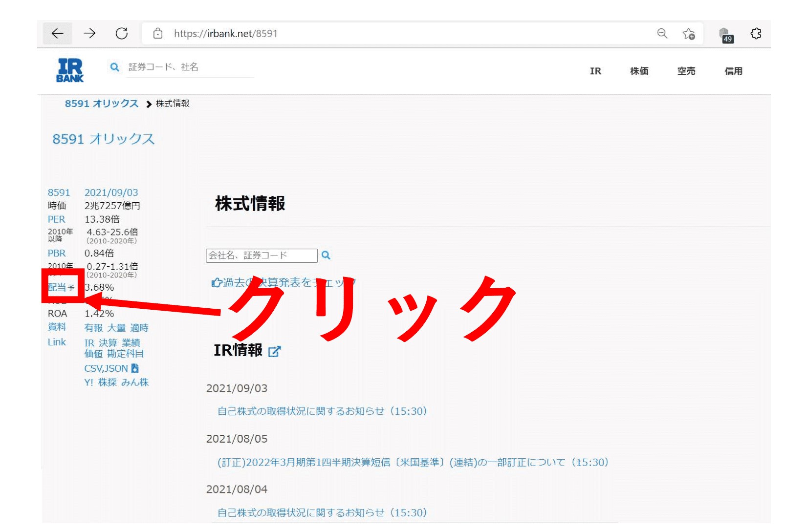The width and height of the screenshot is (808, 532).
Task: Open the 空売 menu item
Action: tap(686, 71)
